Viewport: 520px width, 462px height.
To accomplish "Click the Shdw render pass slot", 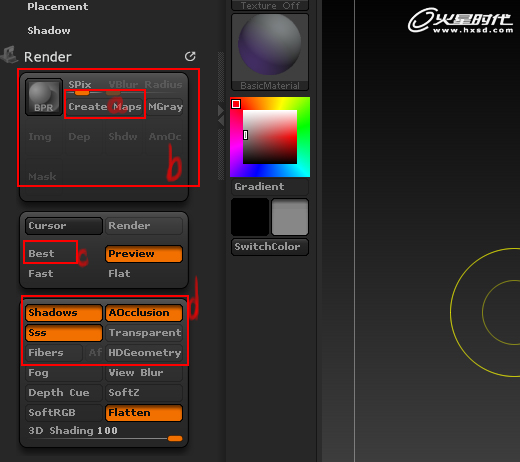I will click(x=123, y=137).
